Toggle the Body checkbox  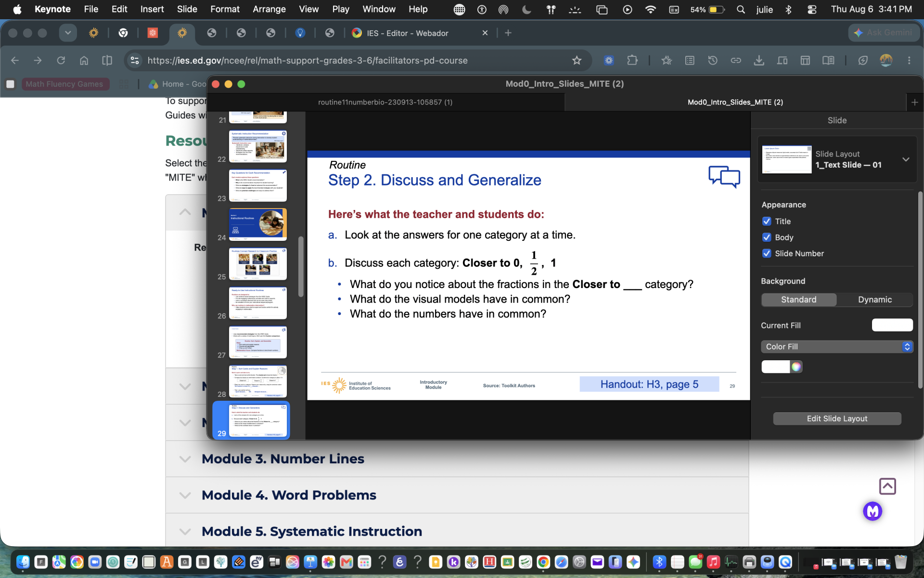point(767,237)
